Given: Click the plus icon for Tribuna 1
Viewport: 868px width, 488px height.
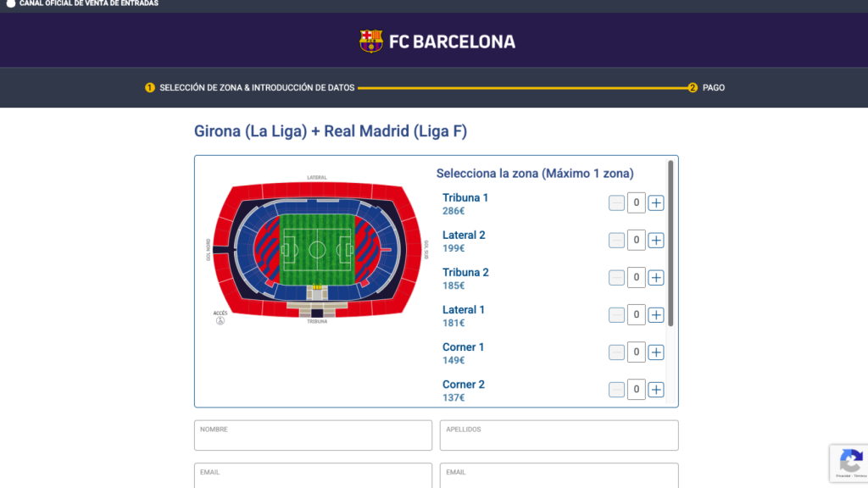Looking at the screenshot, I should point(655,202).
